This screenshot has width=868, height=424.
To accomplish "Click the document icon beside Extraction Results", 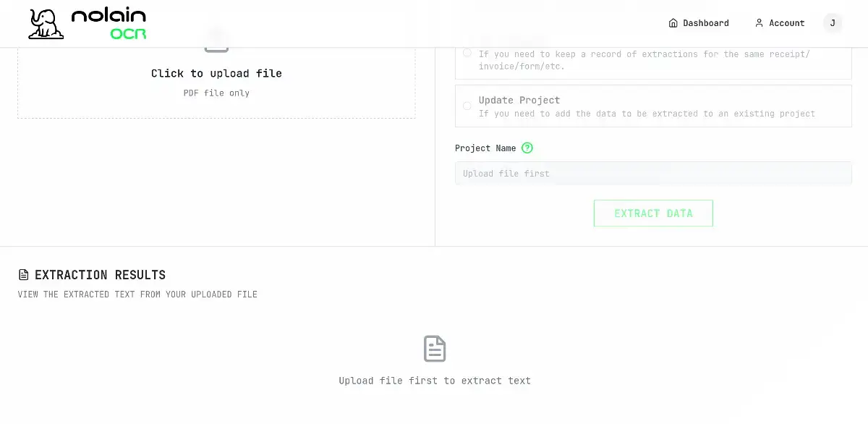I will pos(24,275).
